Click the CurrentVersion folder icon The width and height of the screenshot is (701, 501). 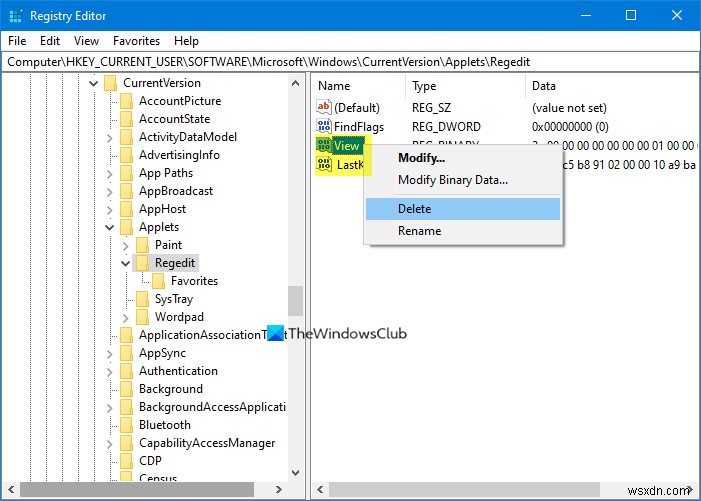tap(111, 83)
